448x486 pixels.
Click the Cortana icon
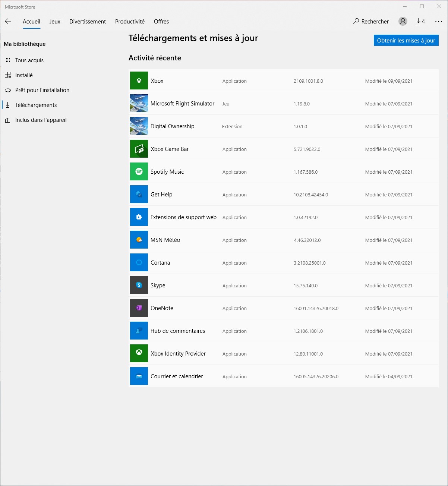[139, 262]
